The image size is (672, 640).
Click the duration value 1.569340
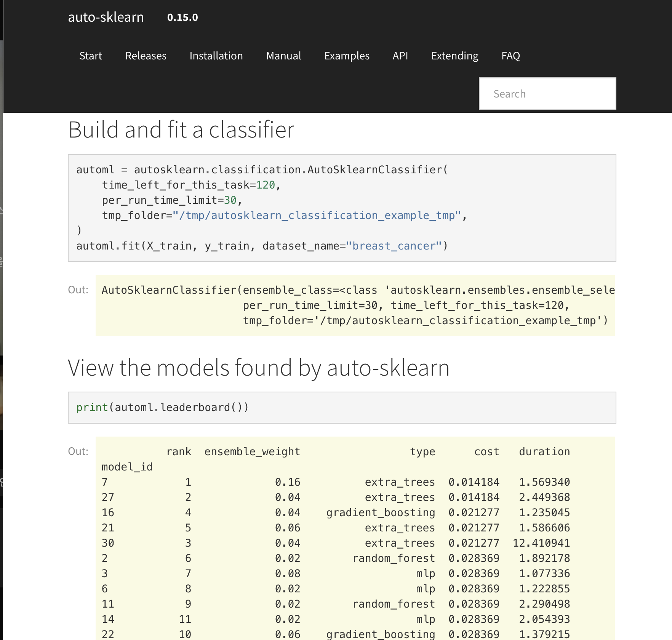tap(544, 482)
